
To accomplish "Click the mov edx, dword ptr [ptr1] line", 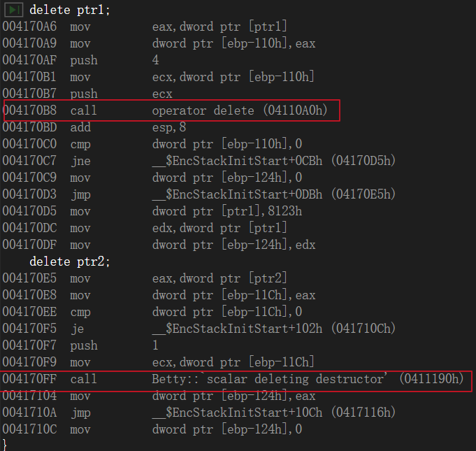I will tap(145, 228).
